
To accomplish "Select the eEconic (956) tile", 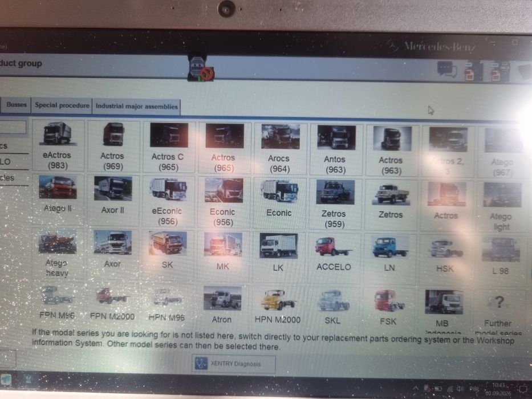I will click(x=168, y=202).
